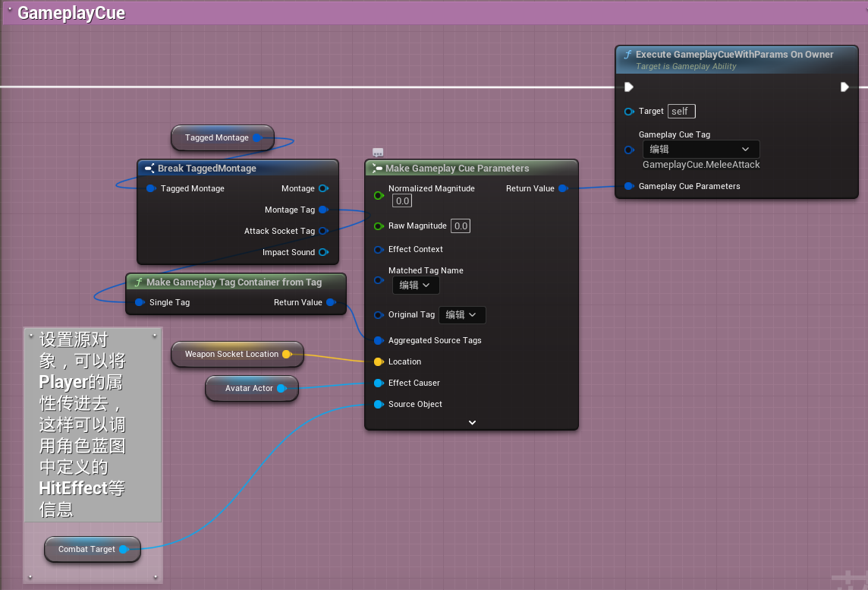This screenshot has height=590, width=868.
Task: Click the Raw Magnitude input pin
Action: point(379,226)
